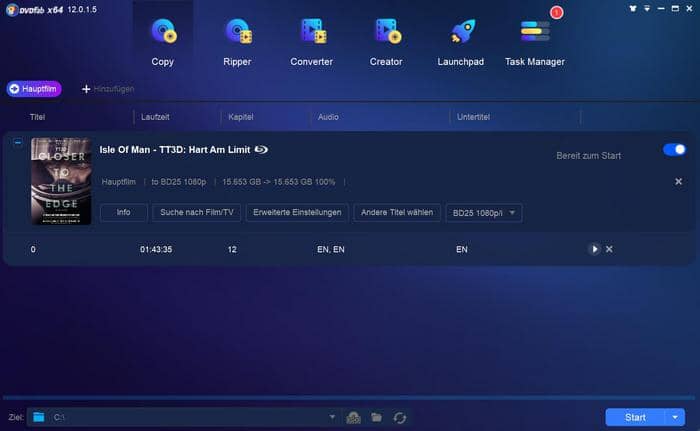Select the ISO image output icon
Viewport: 700px width, 431px height.
pos(354,418)
